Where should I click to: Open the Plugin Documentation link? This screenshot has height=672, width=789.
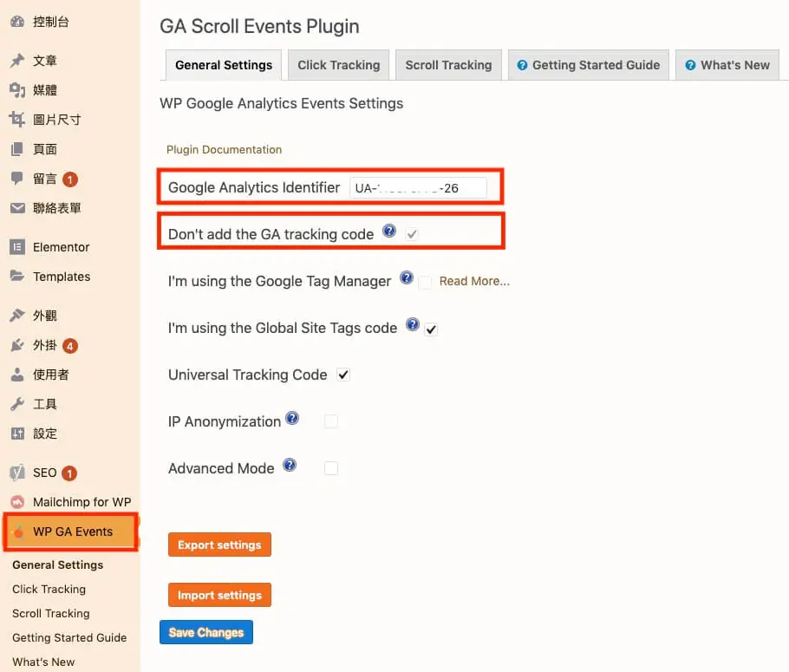click(x=224, y=149)
